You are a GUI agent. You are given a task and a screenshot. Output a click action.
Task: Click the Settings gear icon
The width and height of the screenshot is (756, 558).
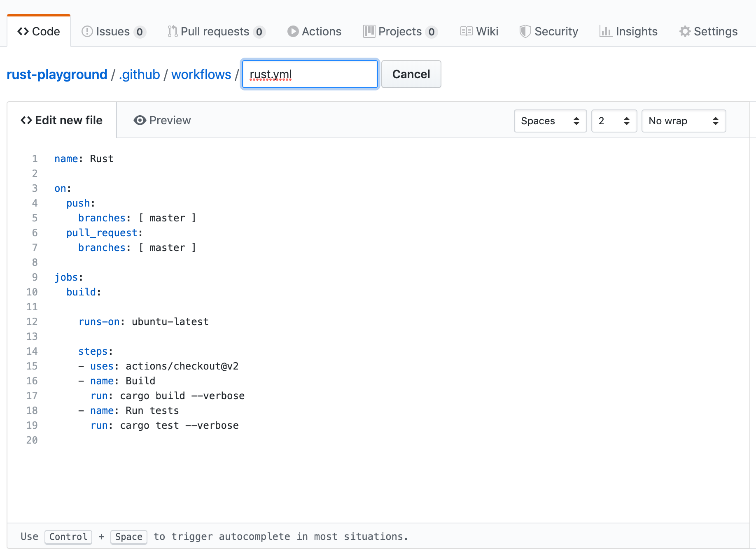click(x=685, y=31)
